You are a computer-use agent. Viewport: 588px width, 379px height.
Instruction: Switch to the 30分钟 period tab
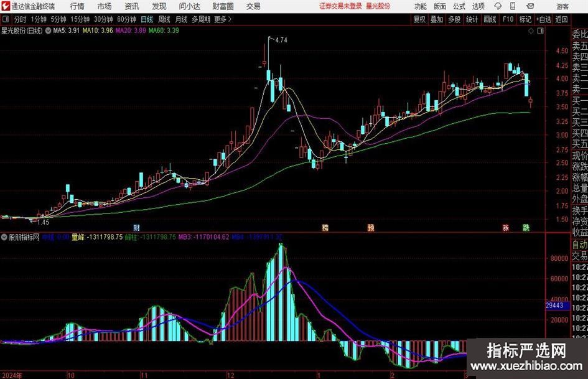(103, 19)
